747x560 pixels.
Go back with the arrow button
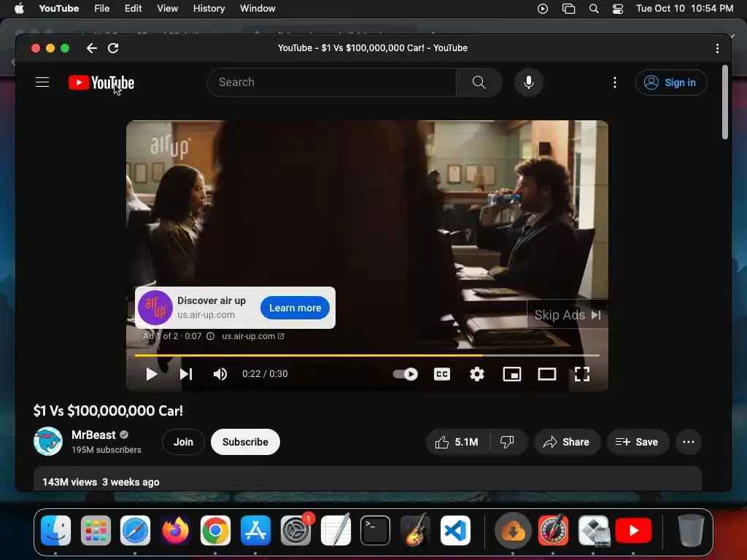[x=91, y=48]
